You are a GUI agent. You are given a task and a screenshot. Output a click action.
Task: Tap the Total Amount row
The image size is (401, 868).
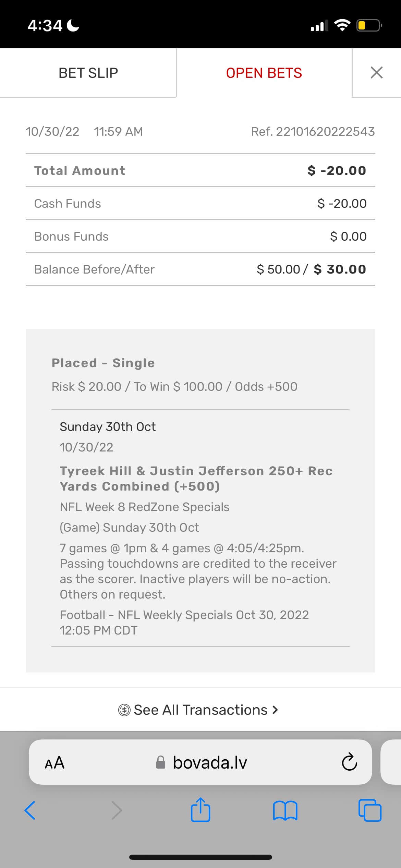pyautogui.click(x=200, y=170)
